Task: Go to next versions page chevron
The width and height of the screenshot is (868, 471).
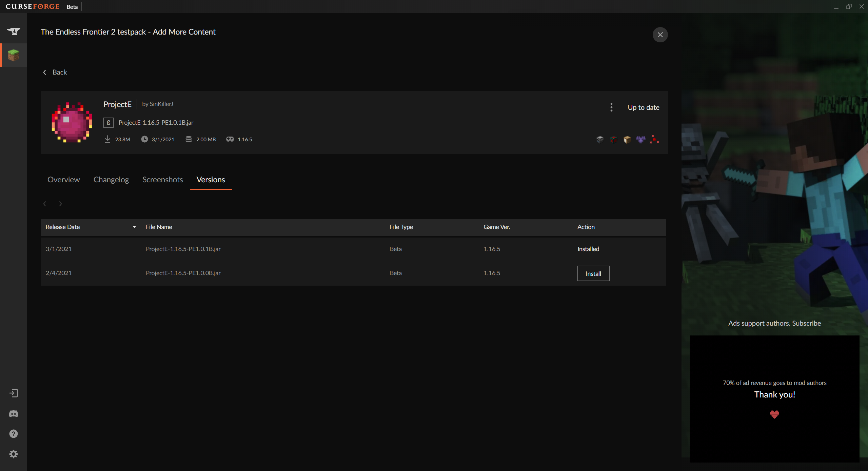Action: [60, 204]
